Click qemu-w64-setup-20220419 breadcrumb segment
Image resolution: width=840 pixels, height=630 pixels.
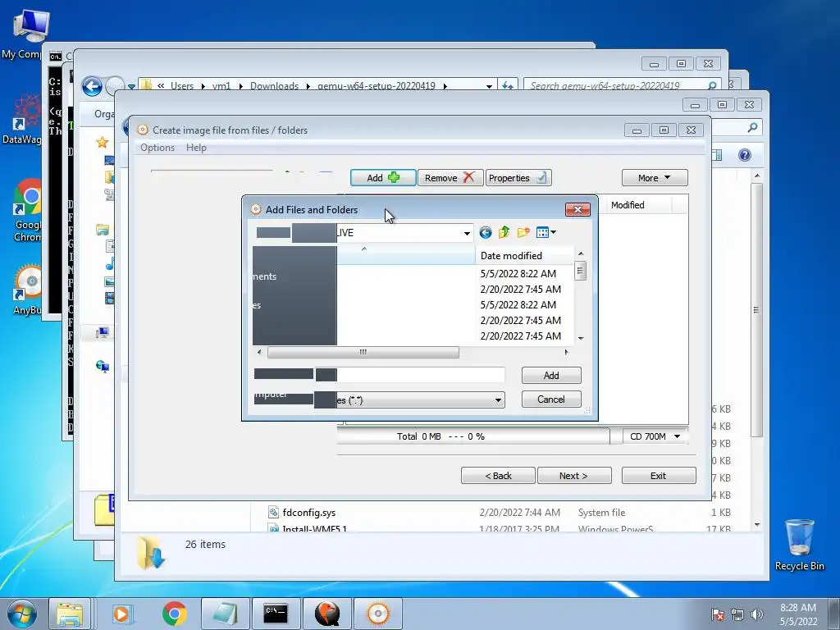pos(376,85)
